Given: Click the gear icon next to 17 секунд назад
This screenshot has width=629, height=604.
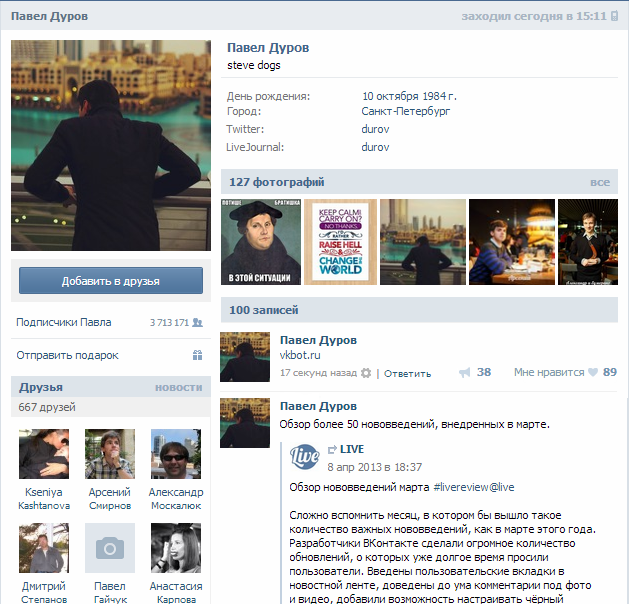Looking at the screenshot, I should pyautogui.click(x=366, y=373).
